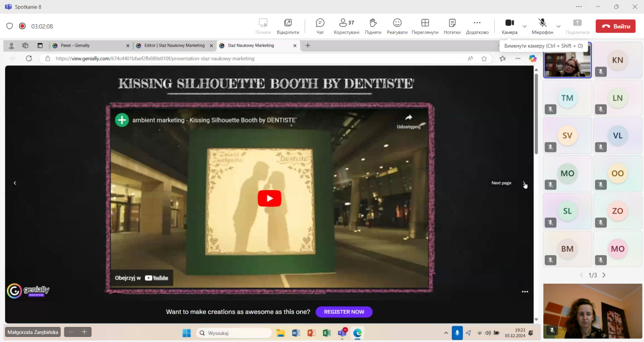
Task: Go to the previous presentation page
Action: click(x=15, y=183)
